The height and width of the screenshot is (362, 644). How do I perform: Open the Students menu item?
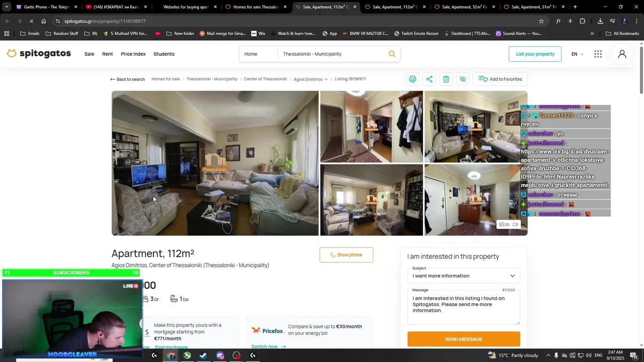pos(164,54)
